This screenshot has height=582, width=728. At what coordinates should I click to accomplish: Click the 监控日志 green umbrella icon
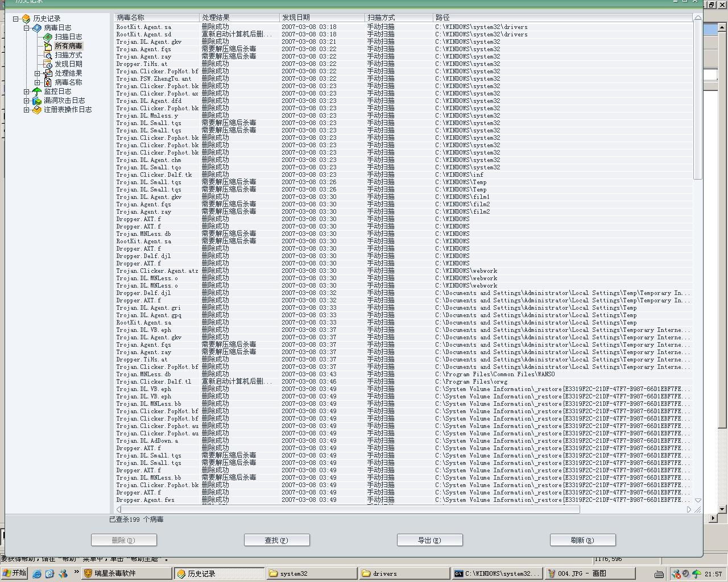pyautogui.click(x=37, y=92)
